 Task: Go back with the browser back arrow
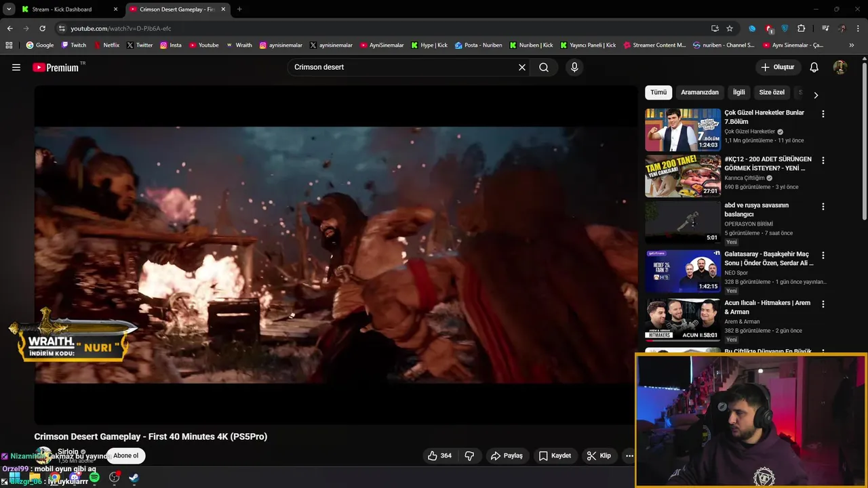click(x=9, y=28)
